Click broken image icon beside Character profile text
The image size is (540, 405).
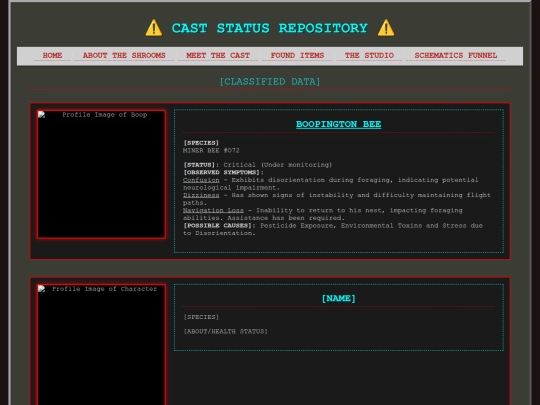[x=41, y=289]
